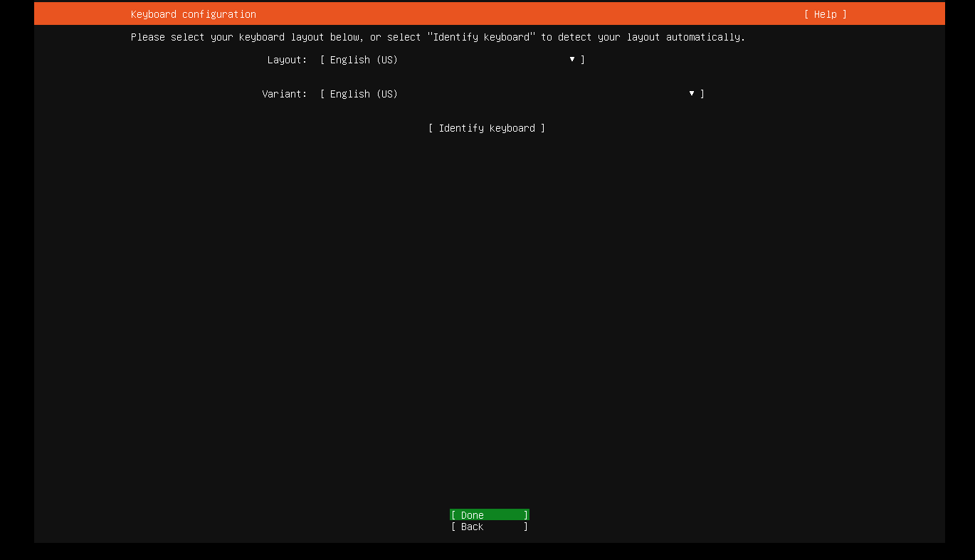
Task: Return to previous step via Back
Action: pos(489,527)
